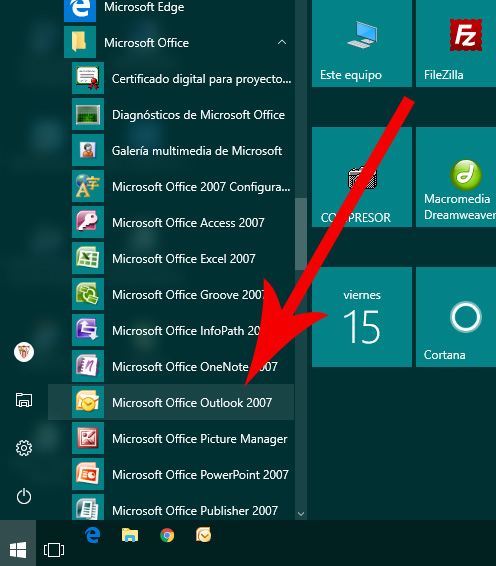The width and height of the screenshot is (496, 566).
Task: Open the Picture Manager icon
Action: [88, 438]
